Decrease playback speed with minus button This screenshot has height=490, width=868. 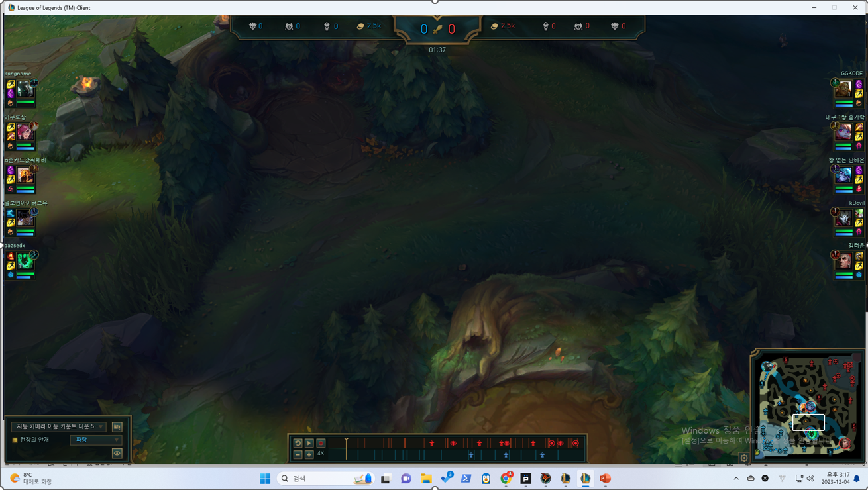298,454
